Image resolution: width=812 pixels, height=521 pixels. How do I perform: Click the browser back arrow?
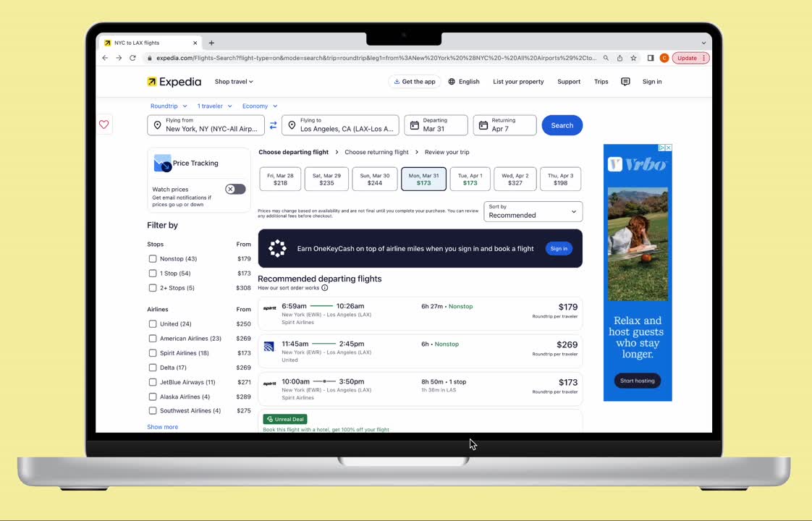point(105,58)
